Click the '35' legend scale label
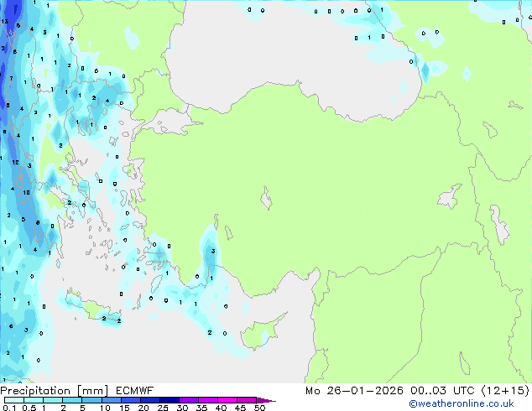Image resolution: width=532 pixels, height=411 pixels. [201, 408]
